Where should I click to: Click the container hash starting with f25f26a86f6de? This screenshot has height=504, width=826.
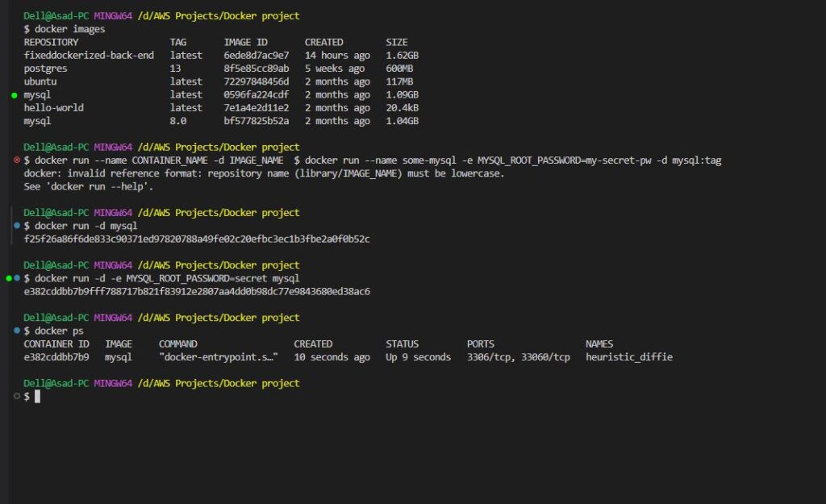click(x=197, y=239)
